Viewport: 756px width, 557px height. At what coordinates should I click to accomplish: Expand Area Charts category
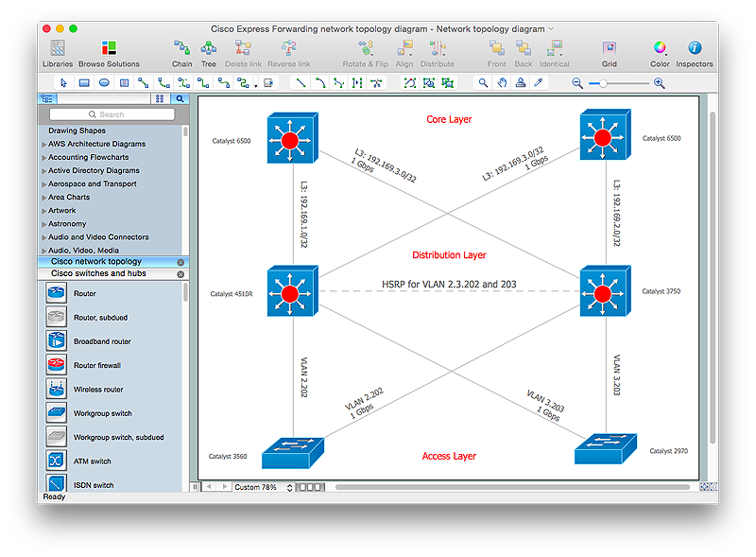coord(44,198)
